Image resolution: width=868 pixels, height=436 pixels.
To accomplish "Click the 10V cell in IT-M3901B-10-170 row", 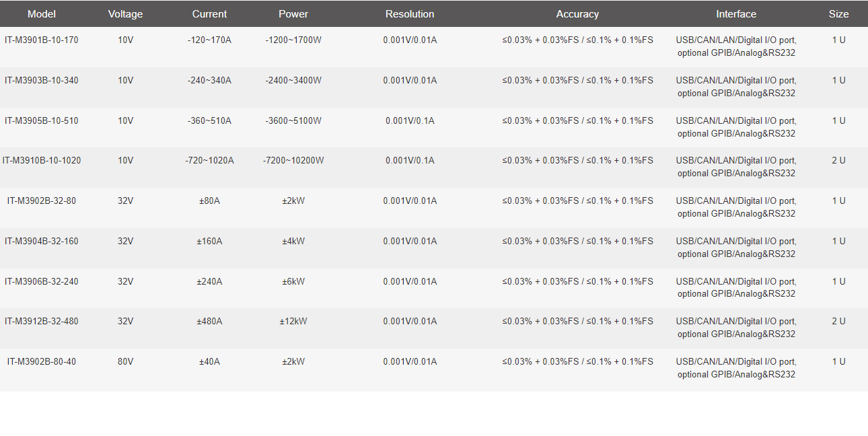I will tap(126, 40).
